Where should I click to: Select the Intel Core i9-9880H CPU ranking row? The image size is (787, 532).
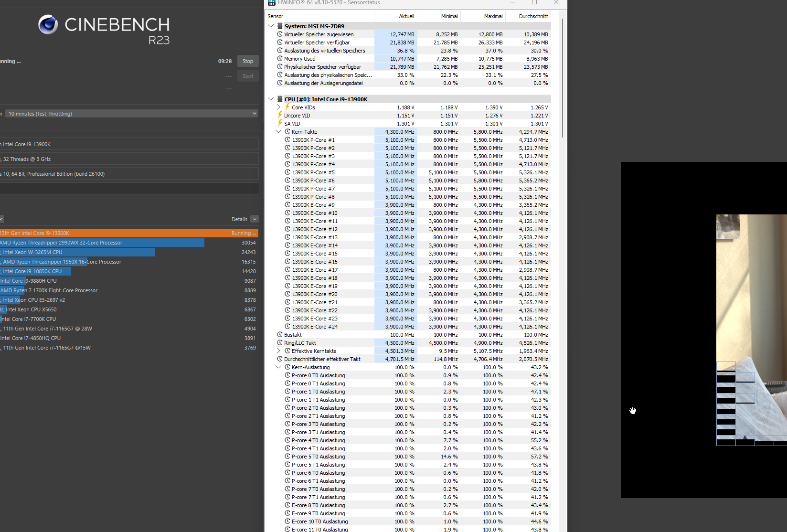[129, 281]
